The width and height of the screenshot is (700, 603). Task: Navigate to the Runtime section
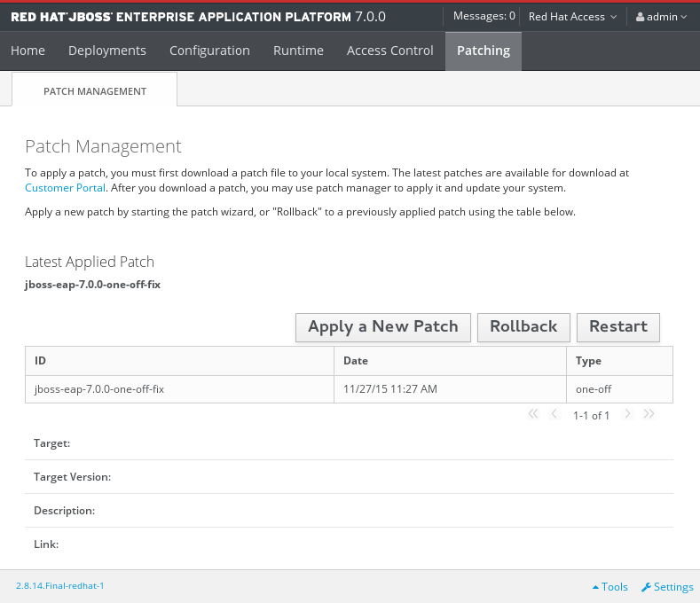pos(298,51)
